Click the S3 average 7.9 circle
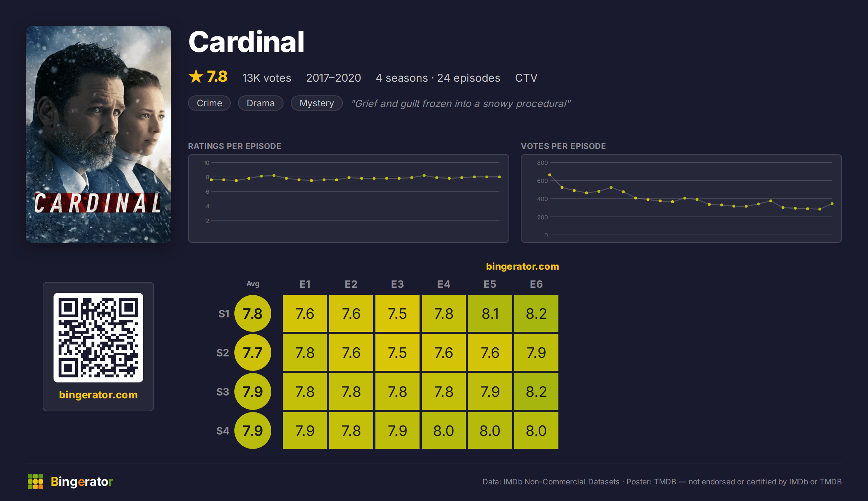868x501 pixels. (x=253, y=391)
